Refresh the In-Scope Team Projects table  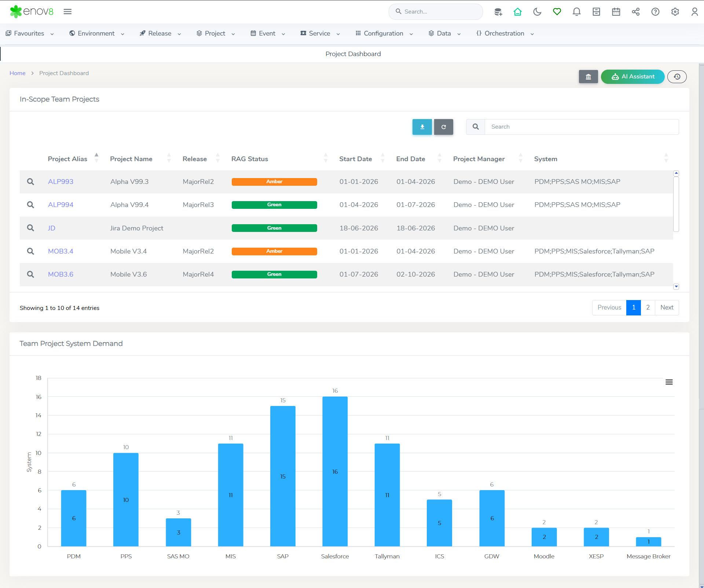coord(444,127)
